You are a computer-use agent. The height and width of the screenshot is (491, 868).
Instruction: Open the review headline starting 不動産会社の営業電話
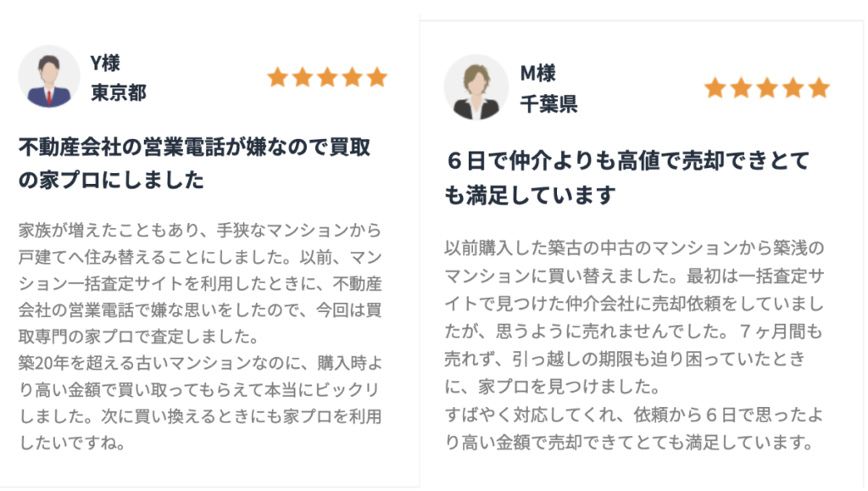pos(195,163)
